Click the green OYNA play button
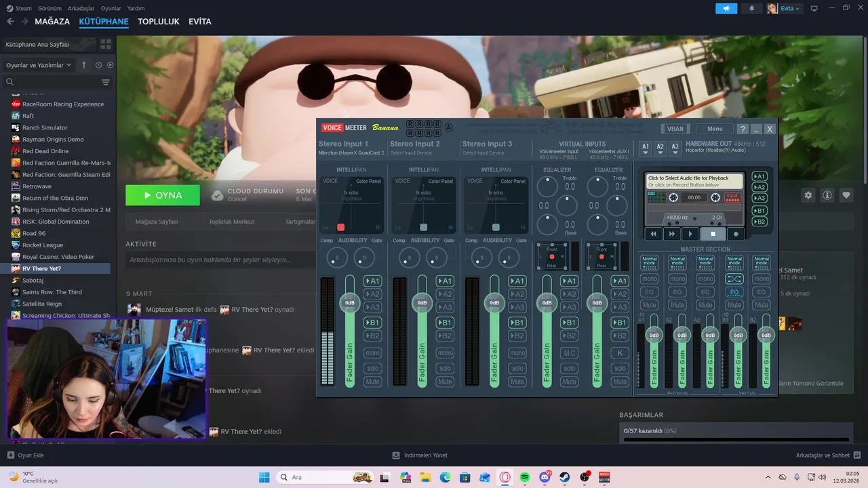The height and width of the screenshot is (488, 868). [163, 195]
